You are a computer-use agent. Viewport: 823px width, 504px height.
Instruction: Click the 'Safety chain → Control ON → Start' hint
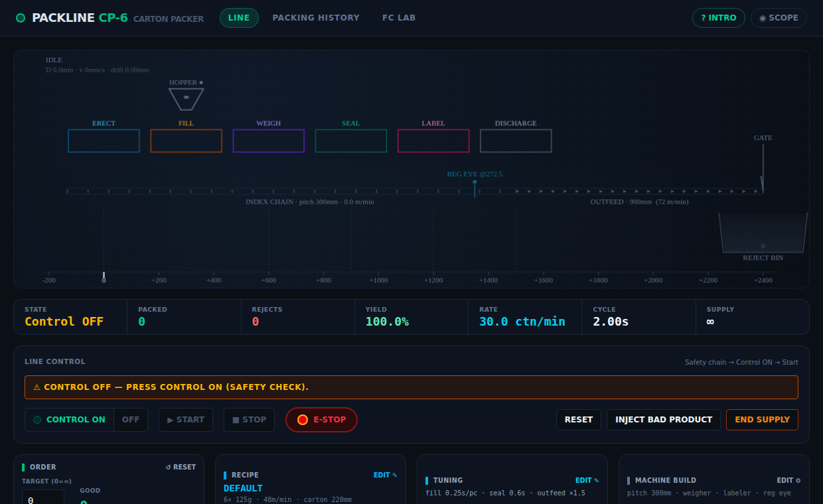point(741,363)
